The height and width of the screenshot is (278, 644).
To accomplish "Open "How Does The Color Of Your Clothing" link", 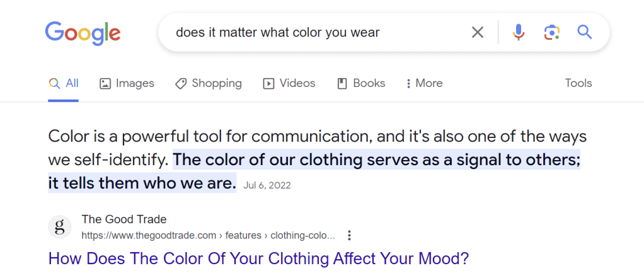I will 259,258.
